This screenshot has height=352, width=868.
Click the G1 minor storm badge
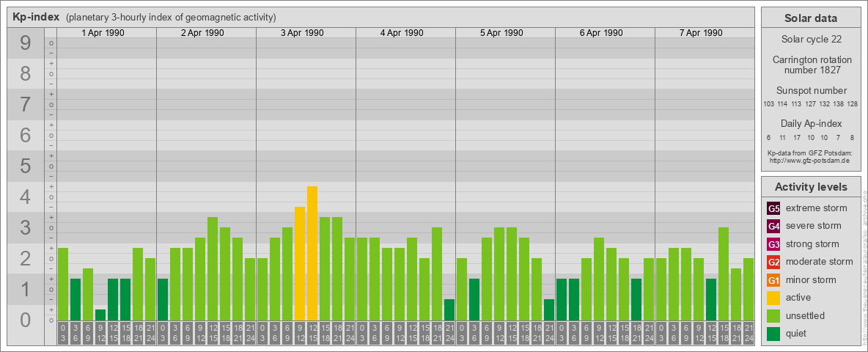(773, 280)
